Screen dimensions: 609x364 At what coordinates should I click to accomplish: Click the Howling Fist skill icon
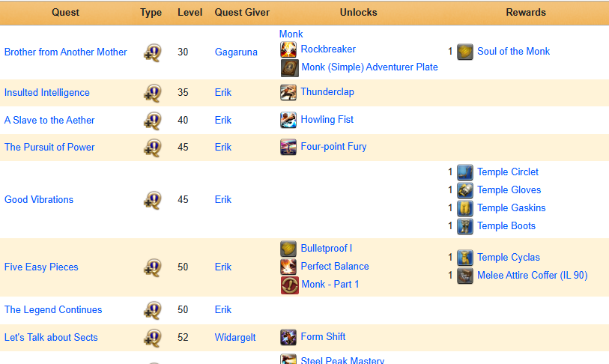[288, 120]
